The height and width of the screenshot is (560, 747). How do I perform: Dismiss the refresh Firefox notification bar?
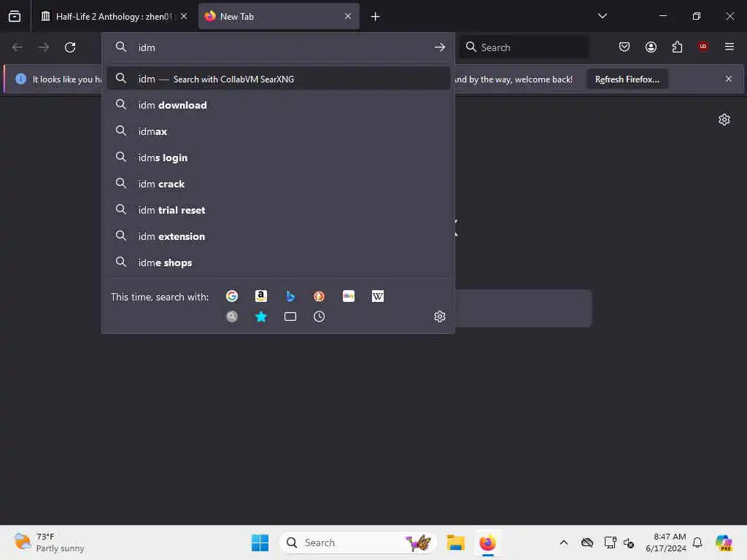tap(729, 79)
